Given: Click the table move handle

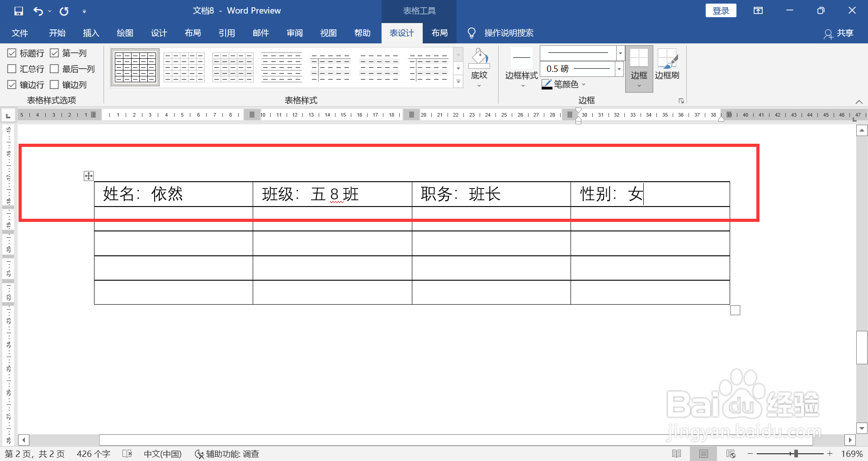Looking at the screenshot, I should coord(89,176).
